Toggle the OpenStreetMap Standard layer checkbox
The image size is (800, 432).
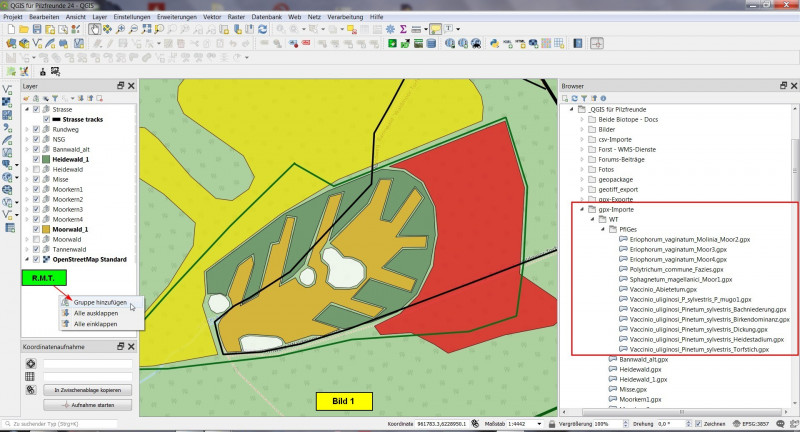point(37,259)
